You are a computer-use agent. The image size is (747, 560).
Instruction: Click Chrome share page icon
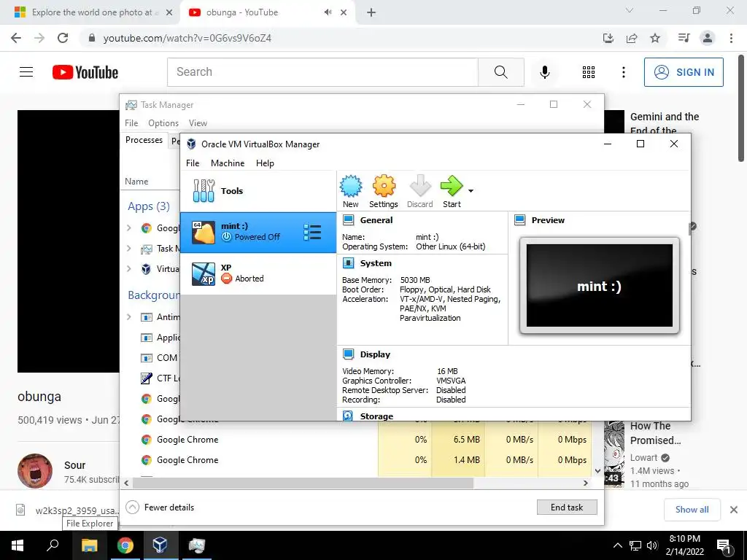(632, 38)
